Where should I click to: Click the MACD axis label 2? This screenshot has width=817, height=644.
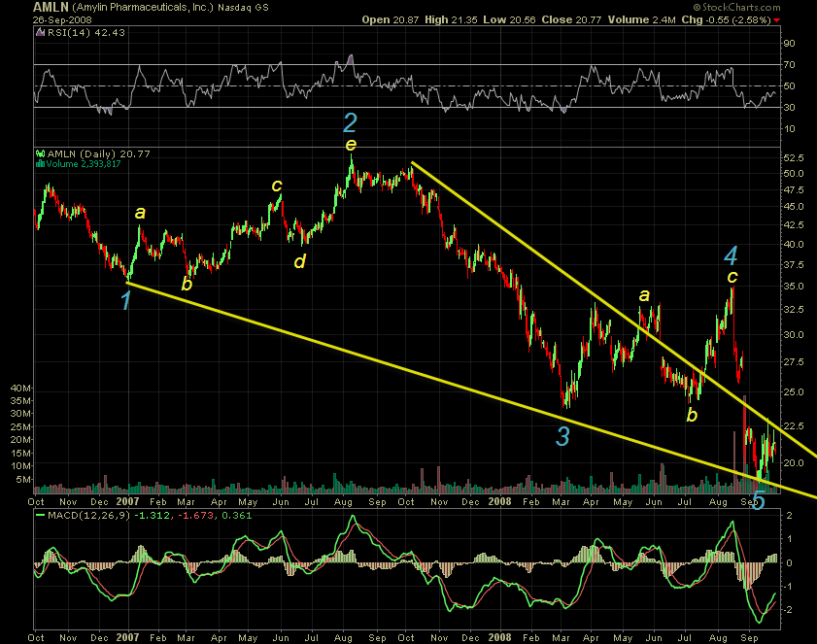790,516
